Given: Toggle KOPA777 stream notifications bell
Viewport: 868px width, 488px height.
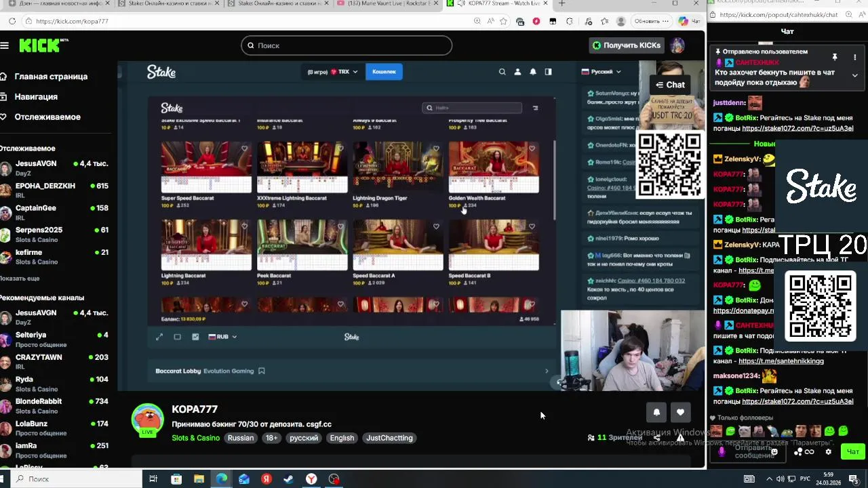Looking at the screenshot, I should 656,411.
